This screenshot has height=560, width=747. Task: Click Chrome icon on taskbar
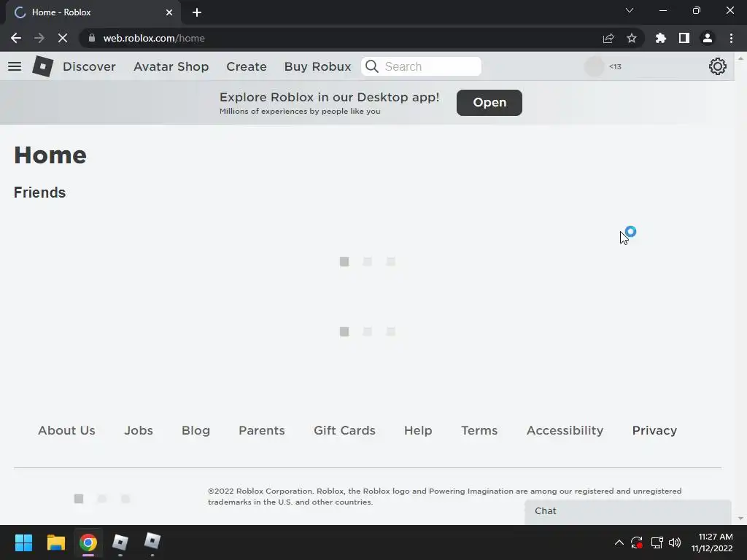[88, 542]
